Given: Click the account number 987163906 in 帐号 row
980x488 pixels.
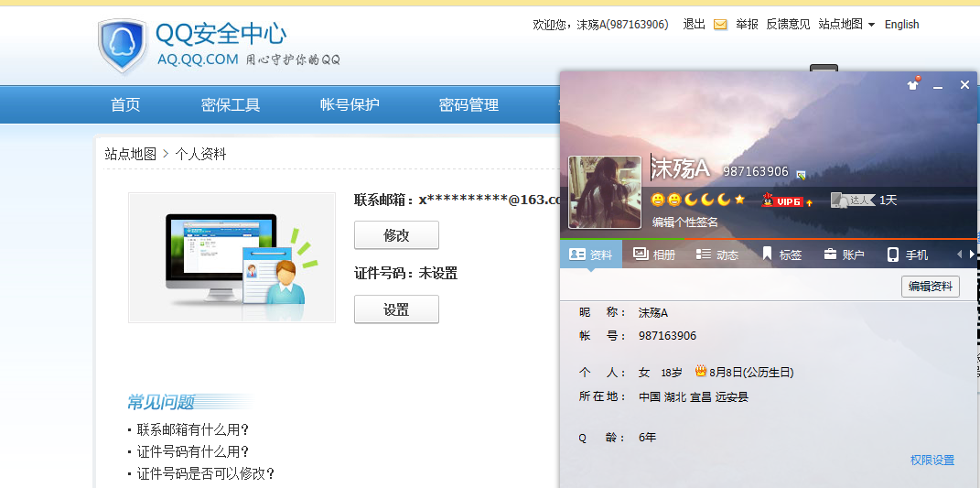Looking at the screenshot, I should [x=667, y=336].
